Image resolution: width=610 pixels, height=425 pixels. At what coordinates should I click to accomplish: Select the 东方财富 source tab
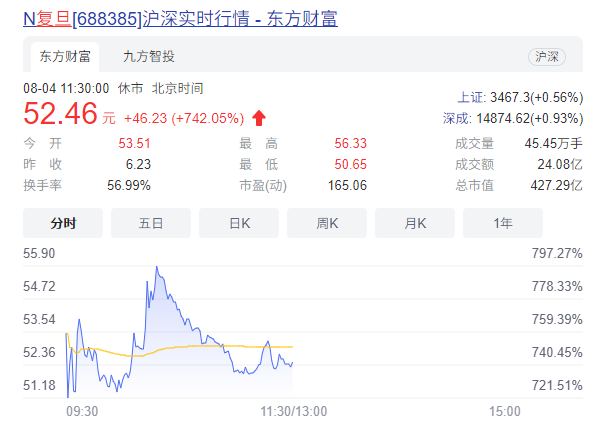point(65,57)
